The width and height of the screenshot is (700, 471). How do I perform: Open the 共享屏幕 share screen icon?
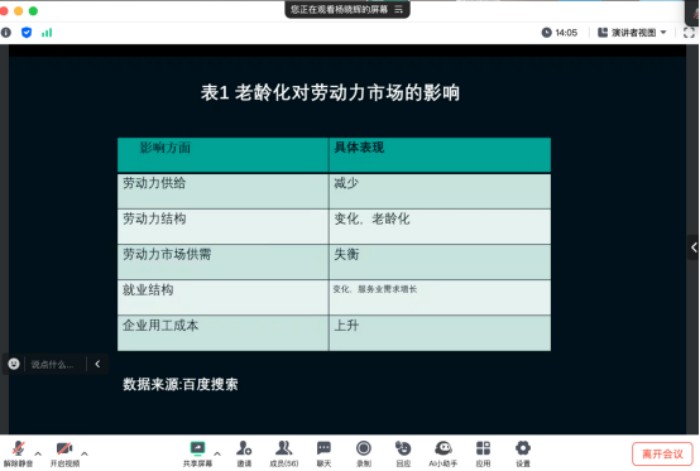(x=197, y=451)
